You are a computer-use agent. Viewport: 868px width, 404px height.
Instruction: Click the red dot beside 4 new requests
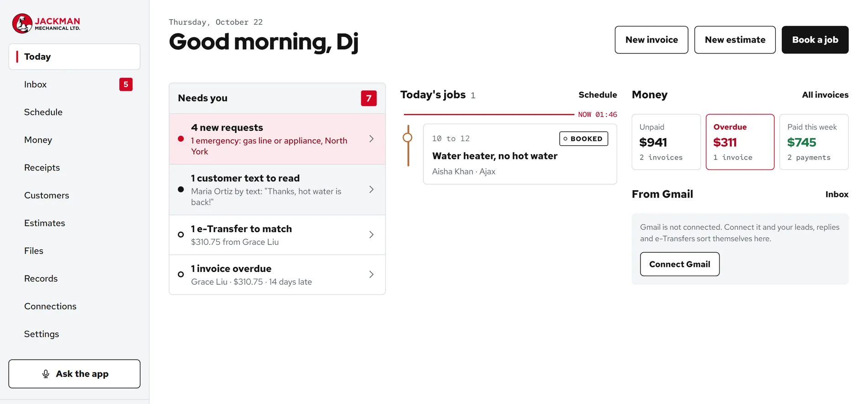click(181, 139)
